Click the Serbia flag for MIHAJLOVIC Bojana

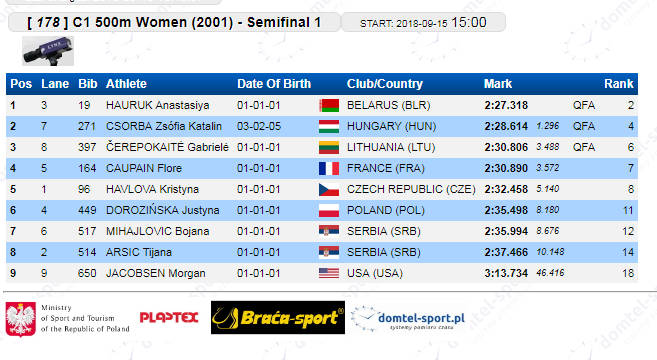coord(329,231)
